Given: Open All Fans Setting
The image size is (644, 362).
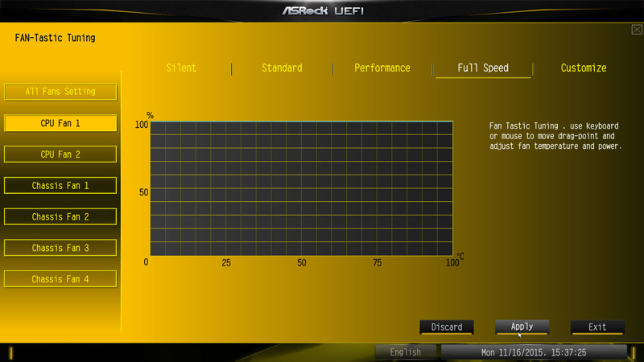Looking at the screenshot, I should tap(60, 92).
